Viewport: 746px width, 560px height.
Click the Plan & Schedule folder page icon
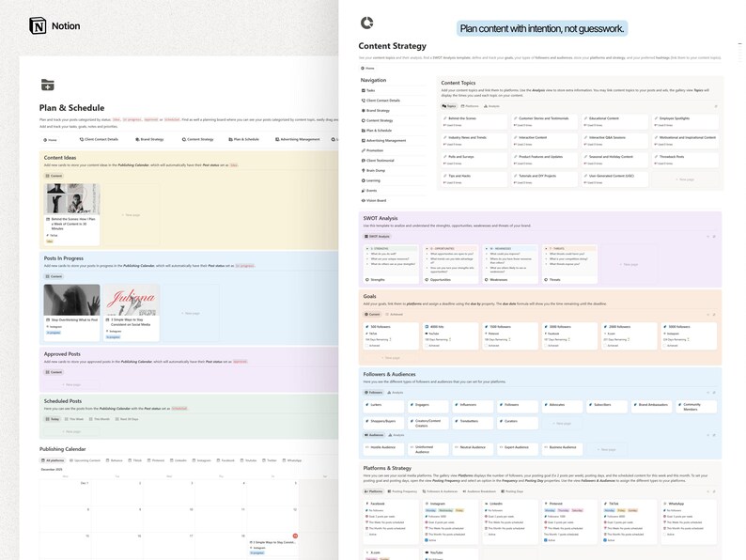[48, 85]
